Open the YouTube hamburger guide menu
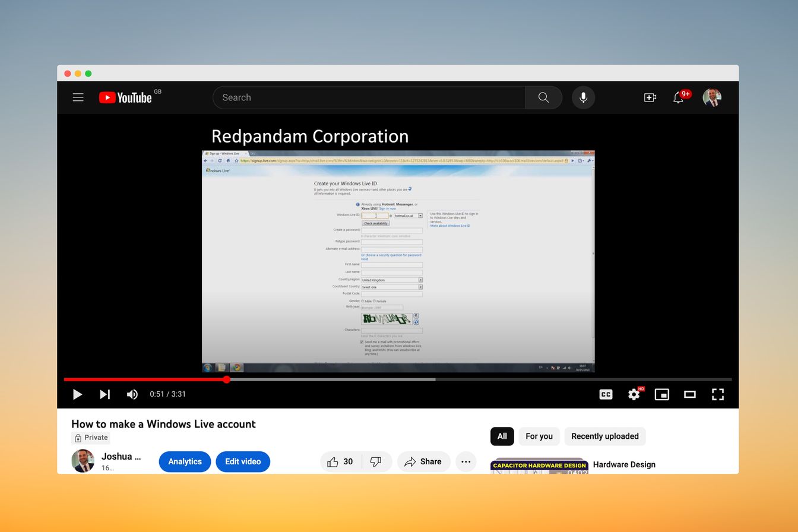The width and height of the screenshot is (798, 532). click(78, 97)
